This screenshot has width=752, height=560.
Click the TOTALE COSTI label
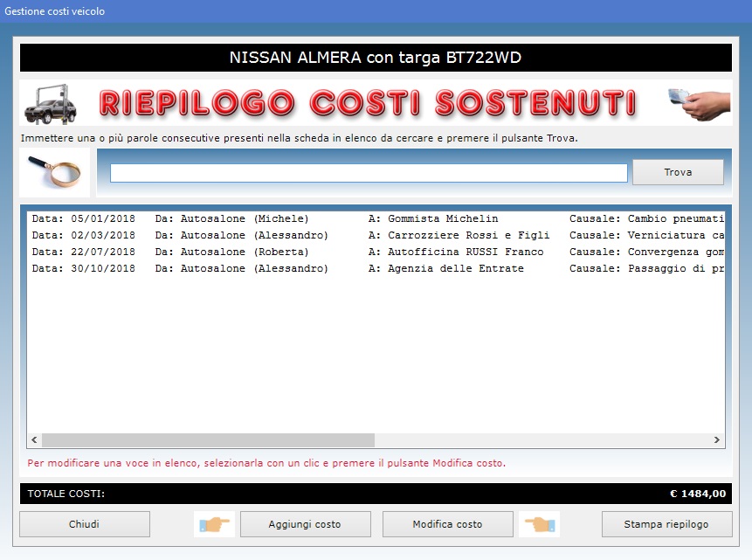[66, 494]
